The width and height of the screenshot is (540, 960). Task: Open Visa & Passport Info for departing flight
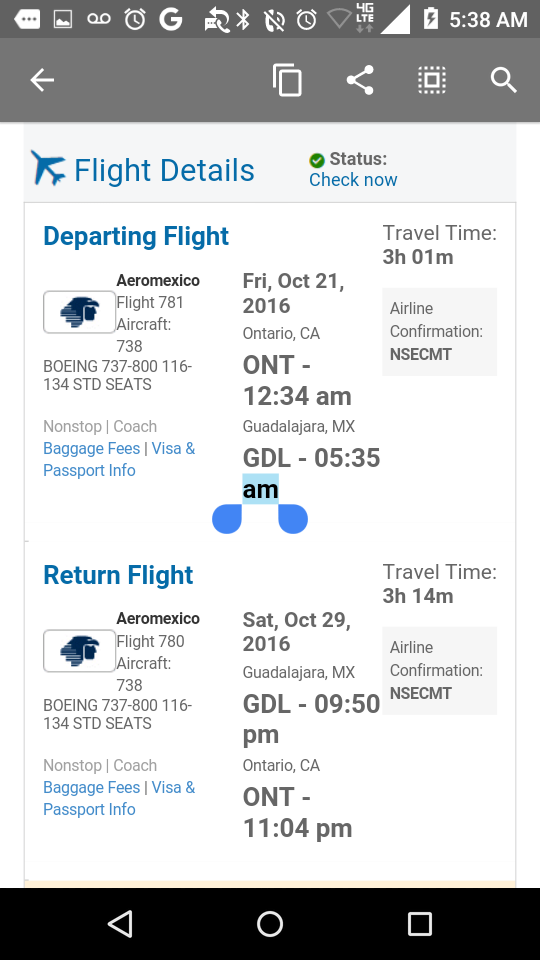click(119, 459)
